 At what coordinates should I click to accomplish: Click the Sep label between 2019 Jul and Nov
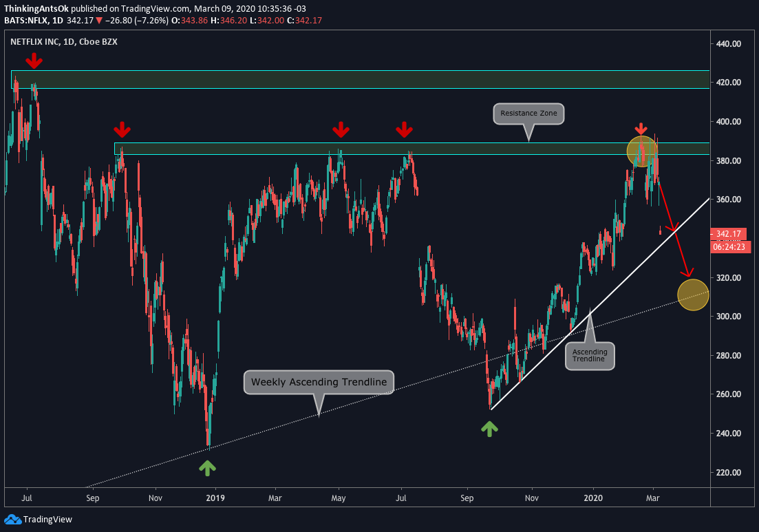click(x=467, y=498)
